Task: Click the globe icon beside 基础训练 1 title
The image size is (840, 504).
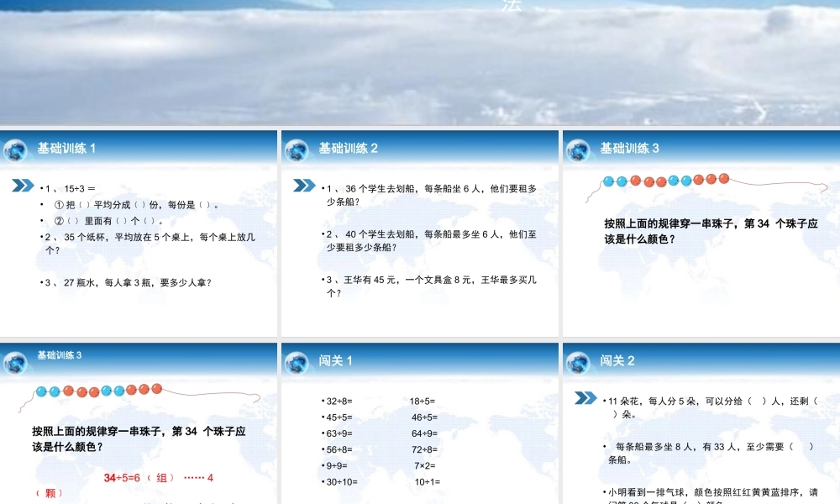Action: [15, 150]
